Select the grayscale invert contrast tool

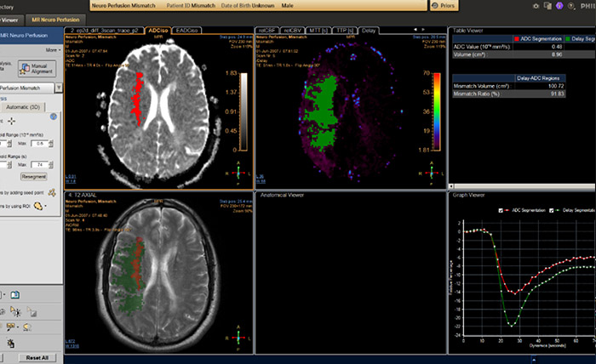[32, 312]
